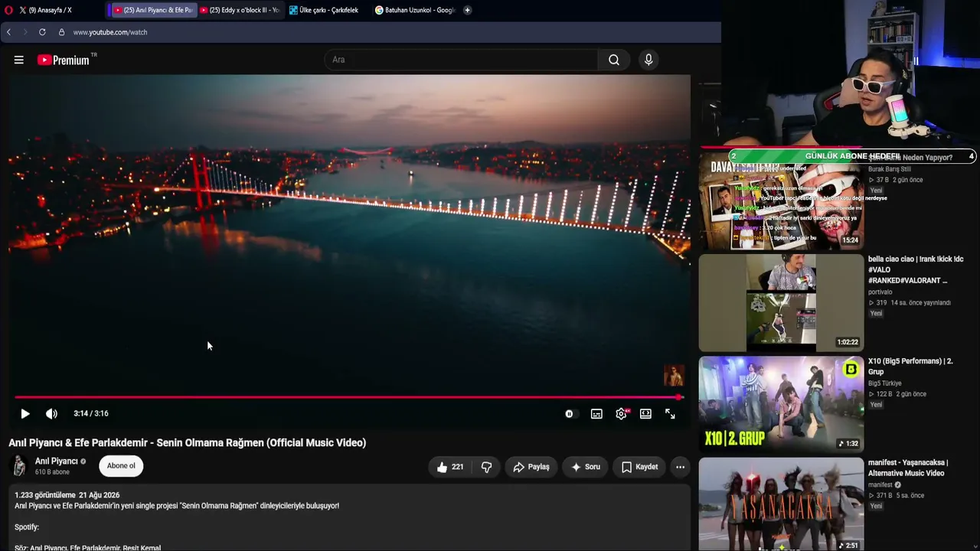Click into the Ara search field

pyautogui.click(x=462, y=60)
